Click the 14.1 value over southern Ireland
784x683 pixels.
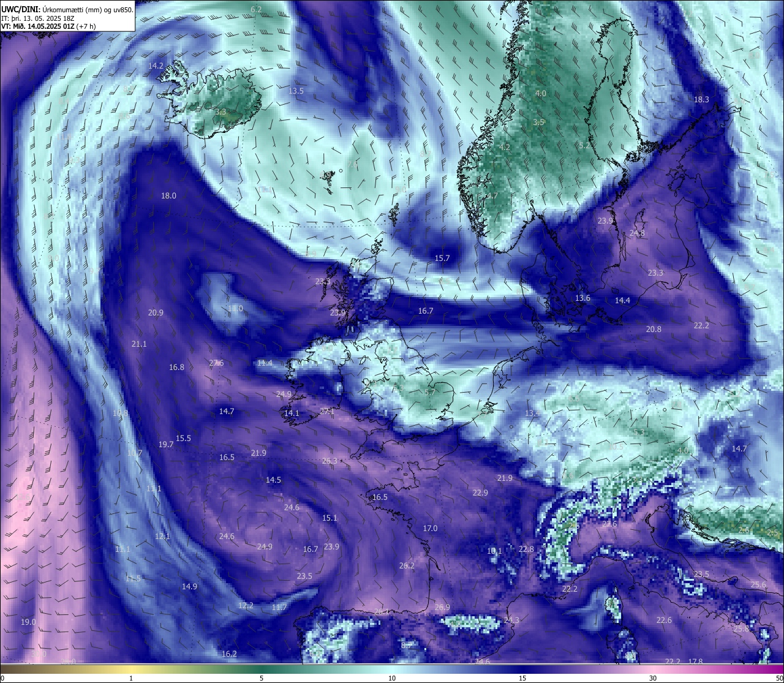292,413
